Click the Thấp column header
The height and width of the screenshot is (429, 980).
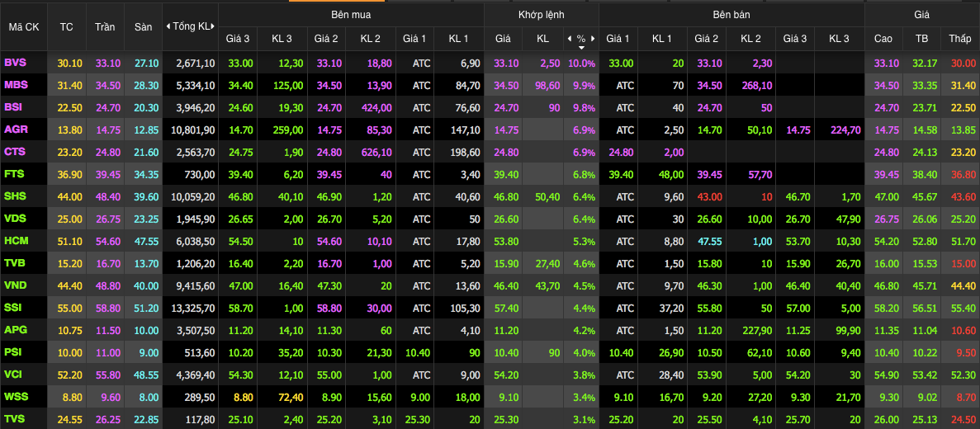960,39
